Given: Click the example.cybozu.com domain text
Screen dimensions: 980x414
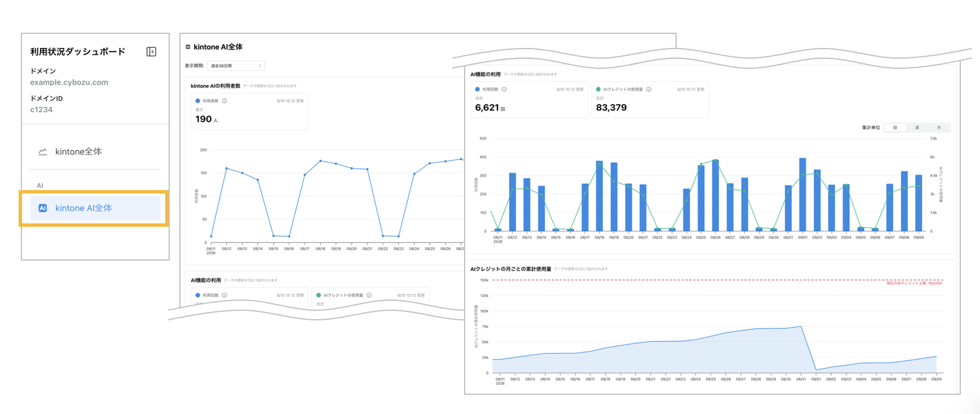Looking at the screenshot, I should point(69,82).
